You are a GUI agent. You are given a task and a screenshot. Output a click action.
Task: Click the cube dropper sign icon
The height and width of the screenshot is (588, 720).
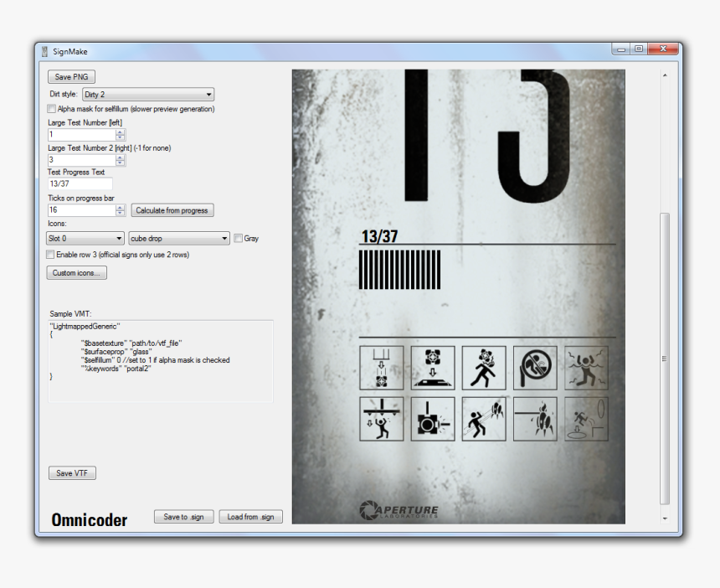381,368
